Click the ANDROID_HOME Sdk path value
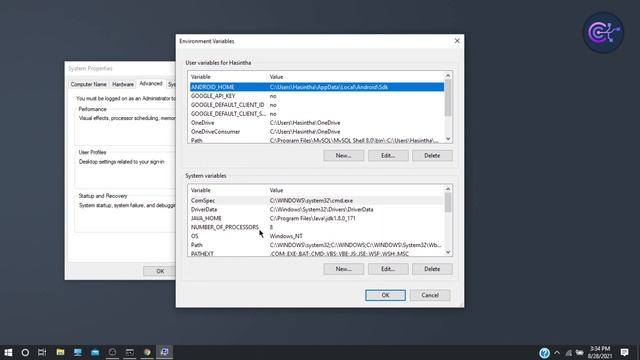This screenshot has height=360, width=640. (329, 87)
